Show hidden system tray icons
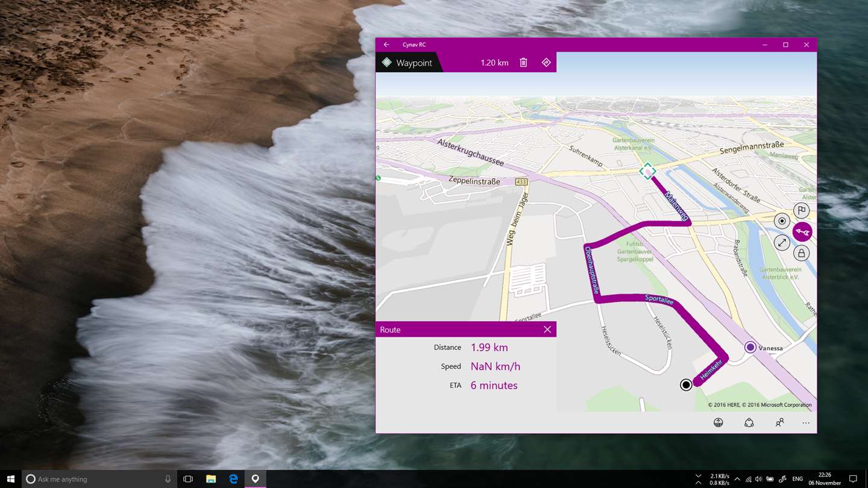Viewport: 868px width, 488px height. pyautogui.click(x=737, y=479)
